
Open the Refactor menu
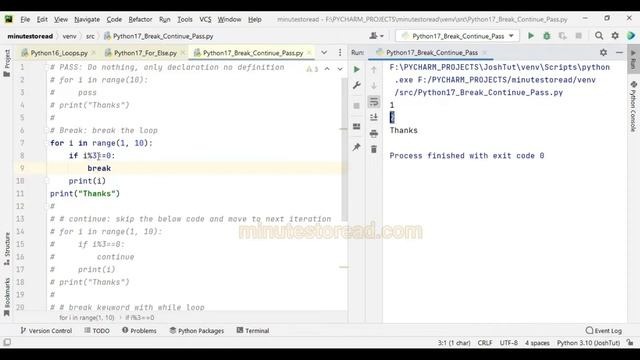(140, 19)
